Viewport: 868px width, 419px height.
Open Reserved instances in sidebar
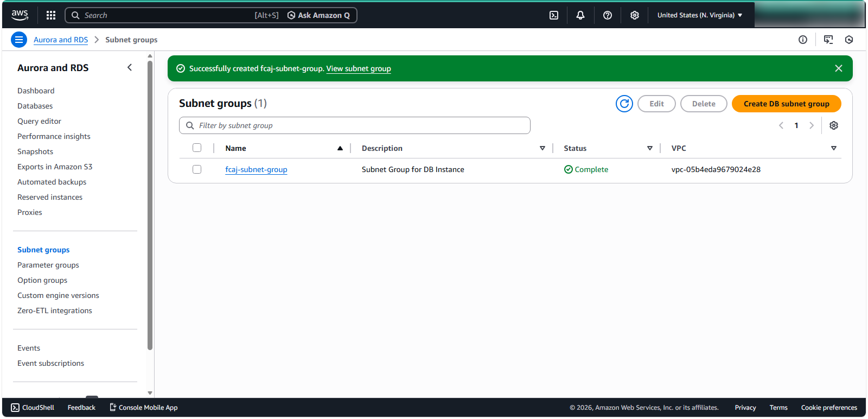point(50,197)
